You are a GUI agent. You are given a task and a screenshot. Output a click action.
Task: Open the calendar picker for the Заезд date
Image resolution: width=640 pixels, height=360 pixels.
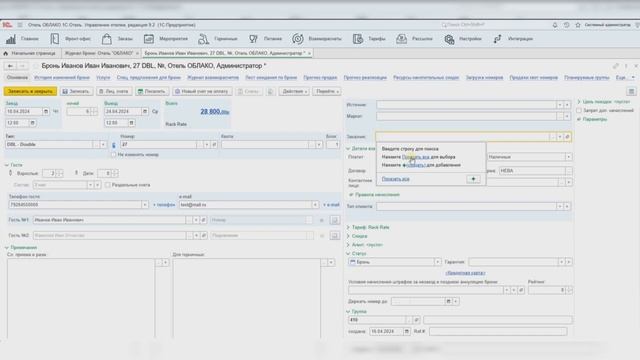tap(46, 111)
